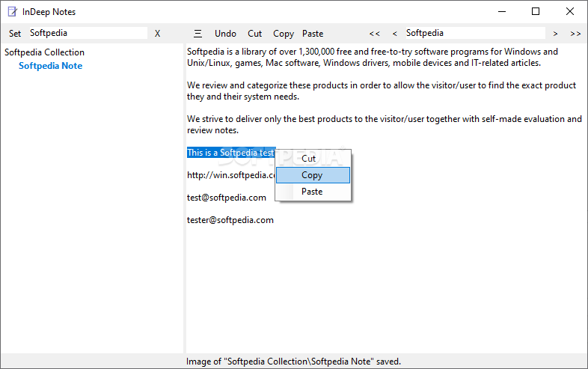Click the Set button
Viewport: 588px width, 369px height.
click(15, 34)
